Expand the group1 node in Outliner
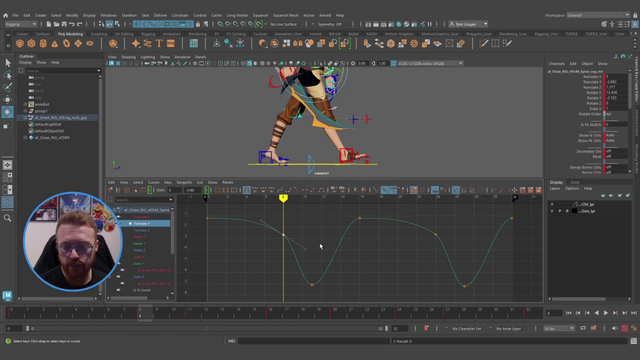This screenshot has height=360, width=640. point(25,111)
